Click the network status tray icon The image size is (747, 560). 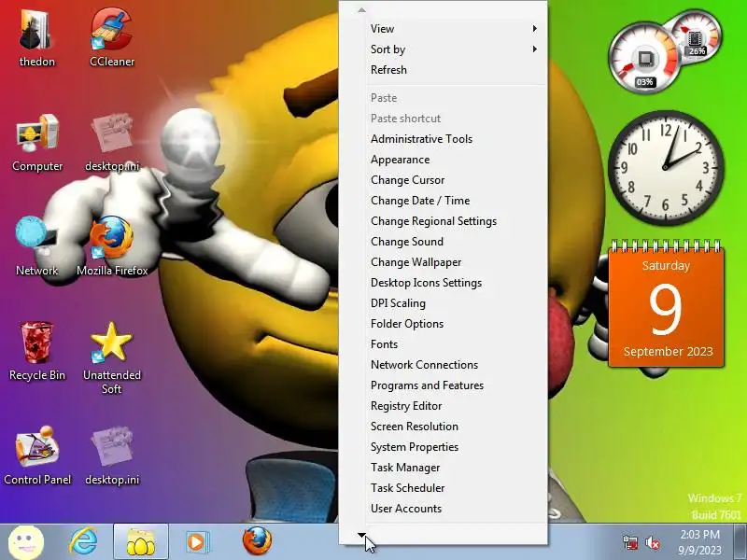[629, 543]
